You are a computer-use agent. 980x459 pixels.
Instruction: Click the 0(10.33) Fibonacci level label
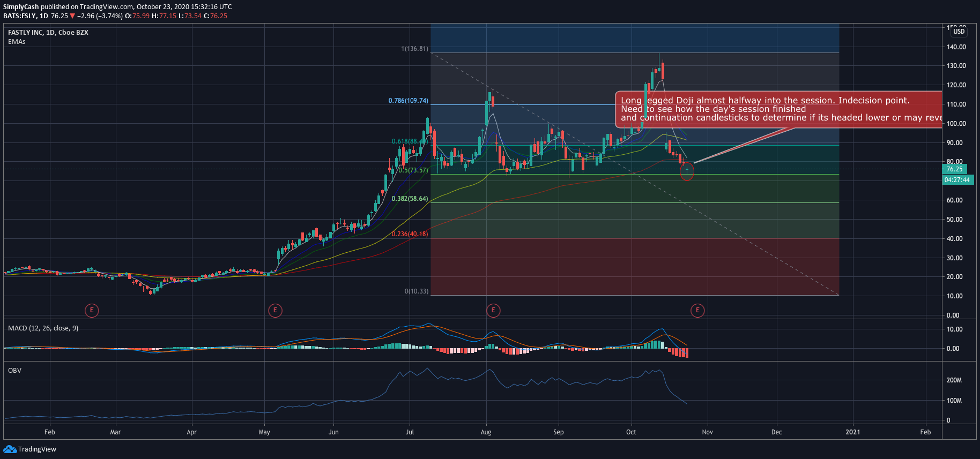click(417, 291)
